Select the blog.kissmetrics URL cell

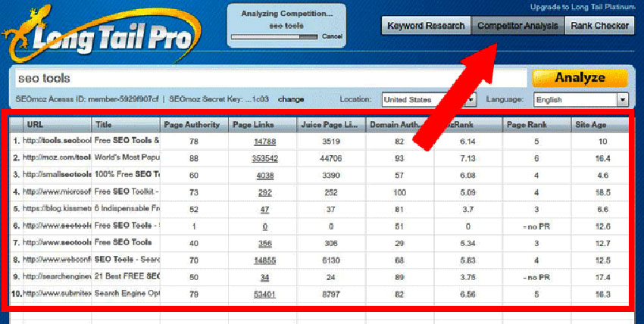coord(57,209)
